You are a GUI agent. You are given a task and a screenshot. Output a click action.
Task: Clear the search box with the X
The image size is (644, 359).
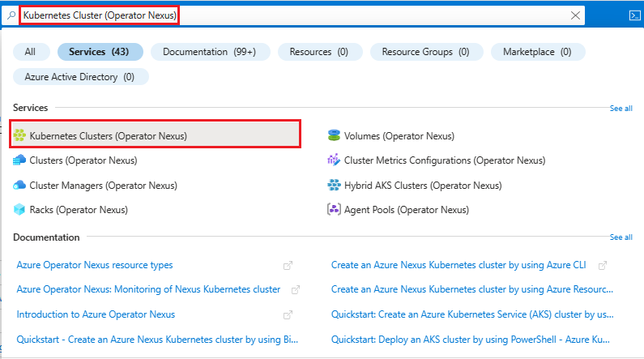click(576, 15)
